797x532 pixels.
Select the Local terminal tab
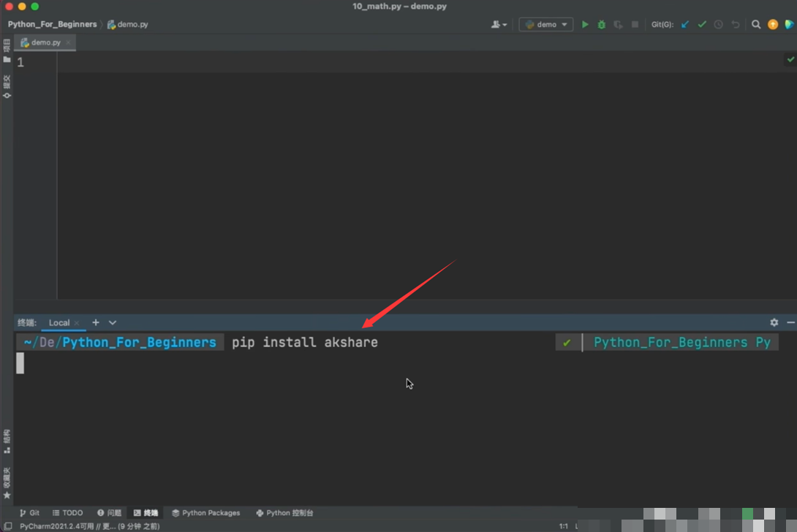[59, 323]
